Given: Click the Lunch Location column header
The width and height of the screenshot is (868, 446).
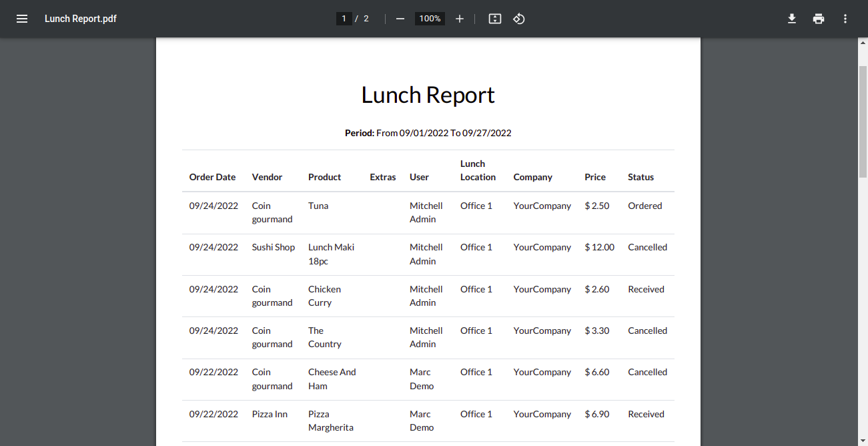Looking at the screenshot, I should pos(478,170).
